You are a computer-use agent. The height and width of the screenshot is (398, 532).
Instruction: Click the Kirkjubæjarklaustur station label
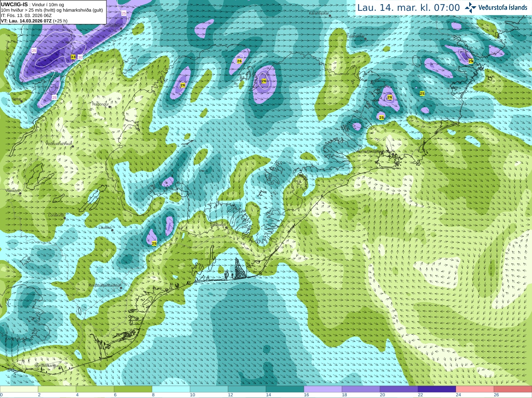(104, 285)
